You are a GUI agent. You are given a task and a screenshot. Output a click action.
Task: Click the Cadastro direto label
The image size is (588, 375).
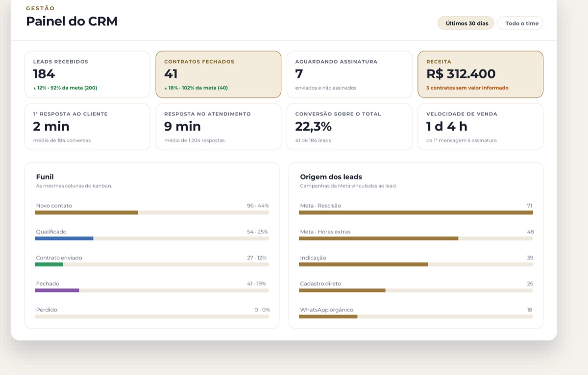tap(320, 283)
